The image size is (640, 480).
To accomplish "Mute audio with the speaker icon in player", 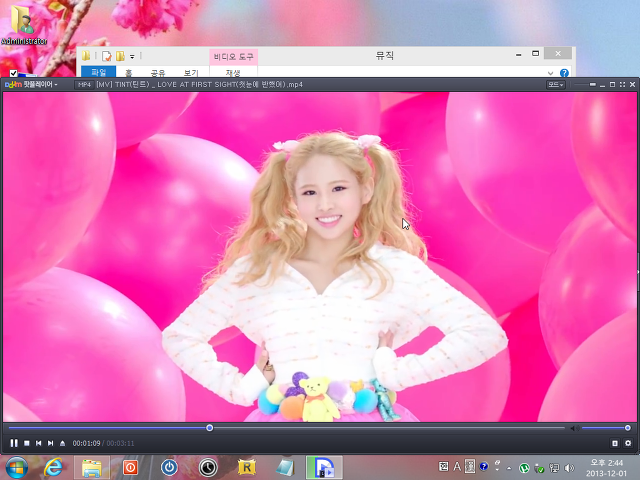I will (x=574, y=428).
